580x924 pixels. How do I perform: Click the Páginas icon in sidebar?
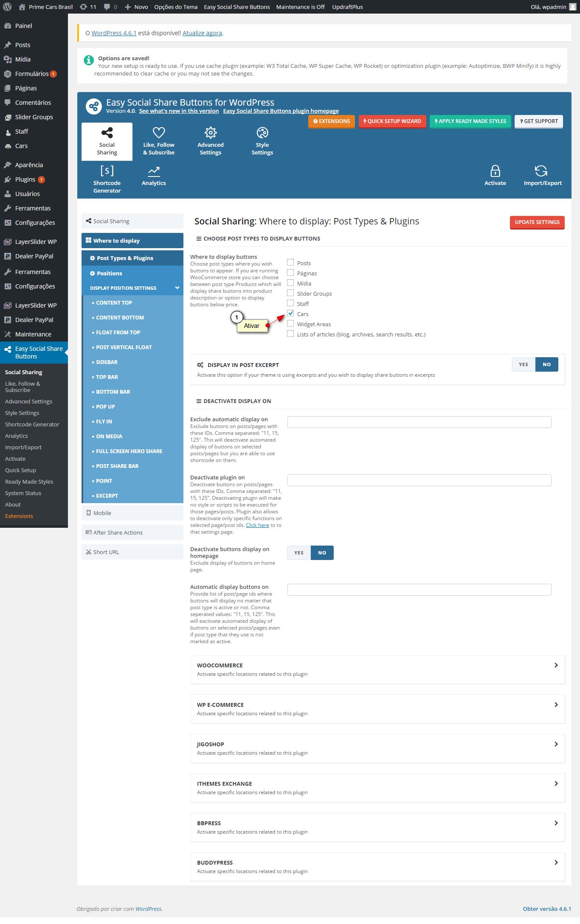tap(8, 88)
